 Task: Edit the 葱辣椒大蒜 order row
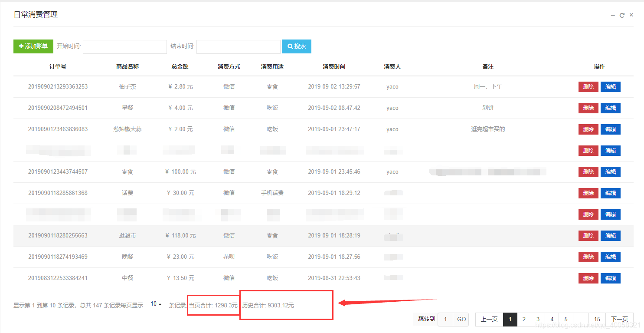pyautogui.click(x=611, y=129)
